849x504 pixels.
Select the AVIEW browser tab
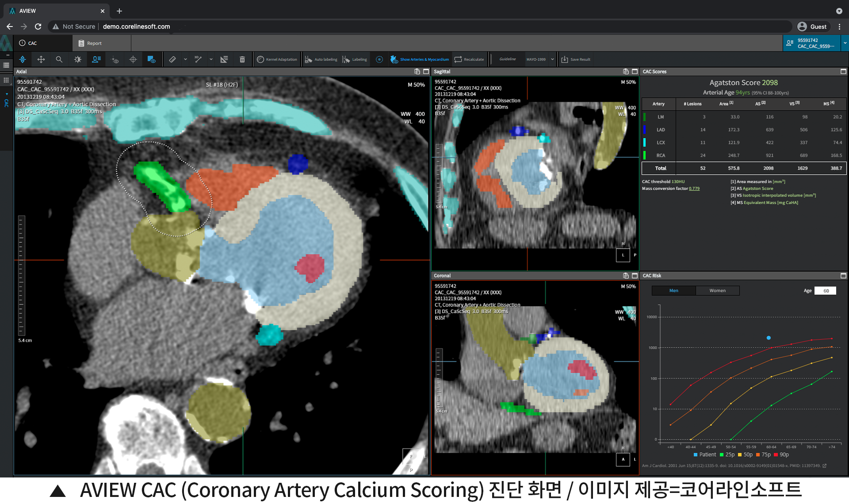57,11
